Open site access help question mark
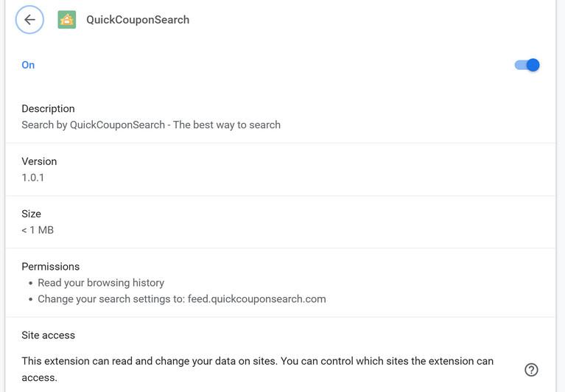 [531, 370]
